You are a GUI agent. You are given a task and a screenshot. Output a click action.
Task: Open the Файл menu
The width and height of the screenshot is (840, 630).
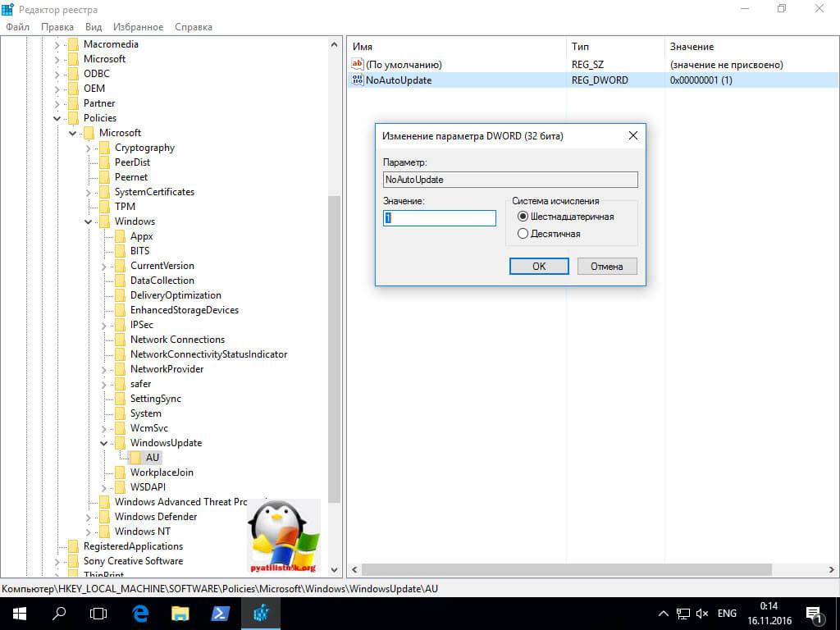click(18, 27)
